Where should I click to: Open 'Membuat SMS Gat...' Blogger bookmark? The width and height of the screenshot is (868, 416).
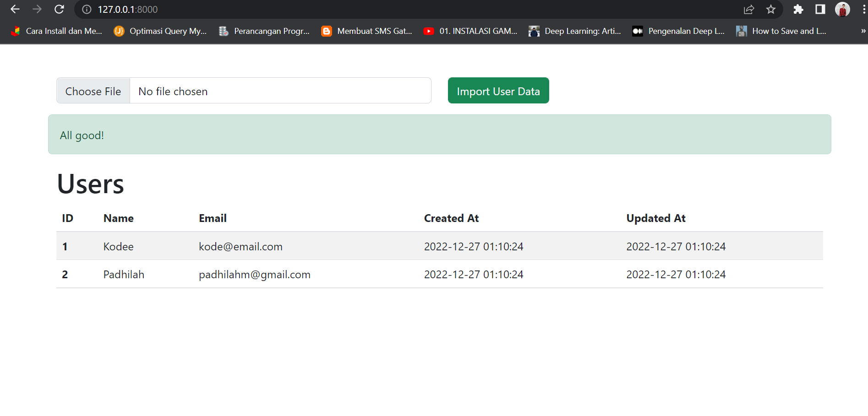click(367, 31)
